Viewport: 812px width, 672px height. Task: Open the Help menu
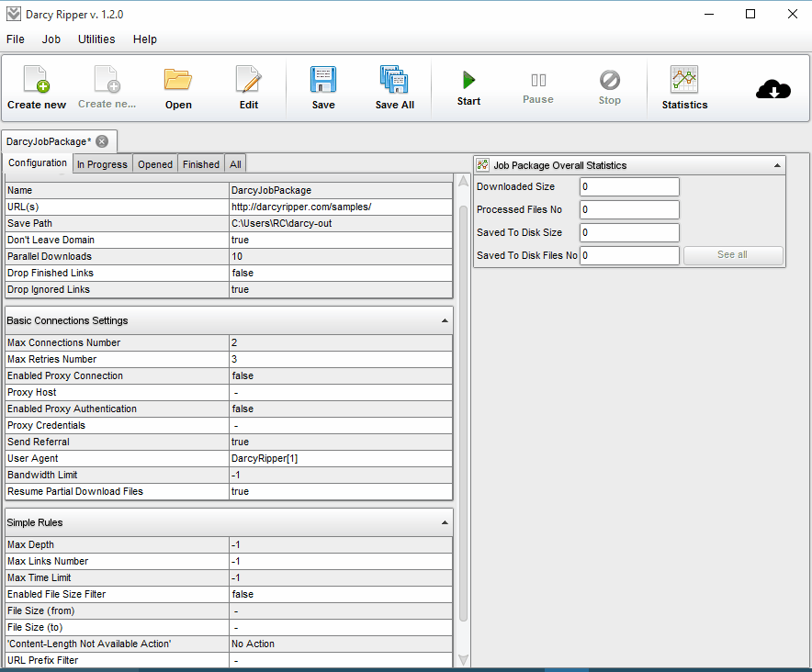(x=144, y=39)
